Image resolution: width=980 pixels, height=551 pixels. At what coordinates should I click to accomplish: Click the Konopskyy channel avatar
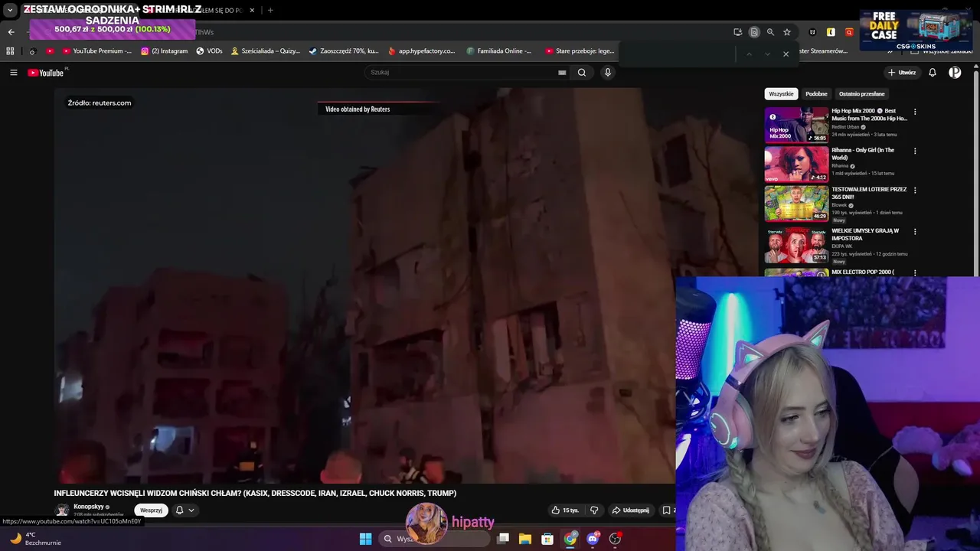[x=61, y=510]
